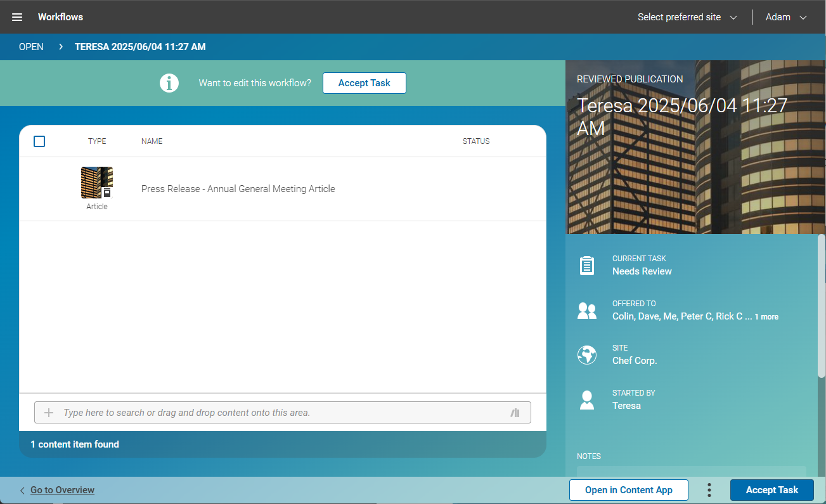The width and height of the screenshot is (826, 504).
Task: Expand the Adam account dropdown
Action: coord(785,17)
